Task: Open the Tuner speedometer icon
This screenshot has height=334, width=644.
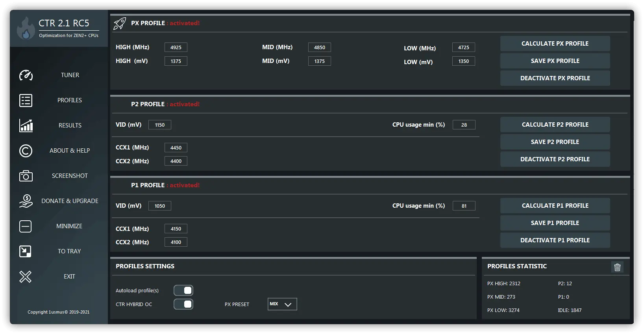Action: coord(26,75)
